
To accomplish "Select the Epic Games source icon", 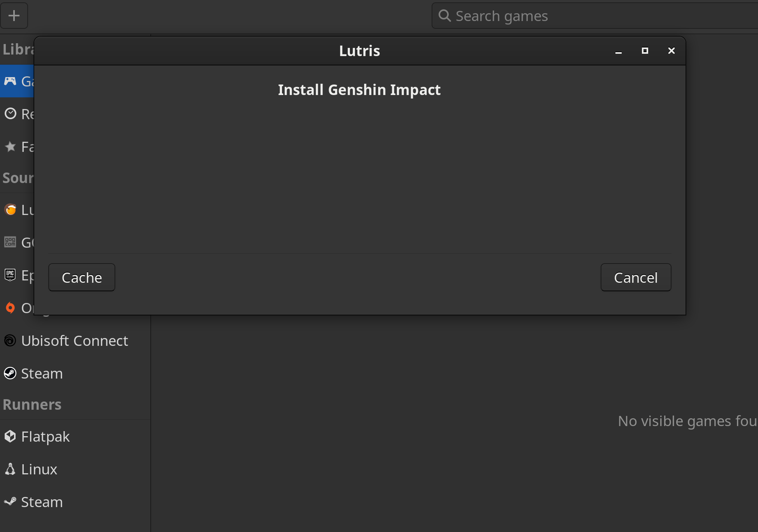I will point(10,275).
